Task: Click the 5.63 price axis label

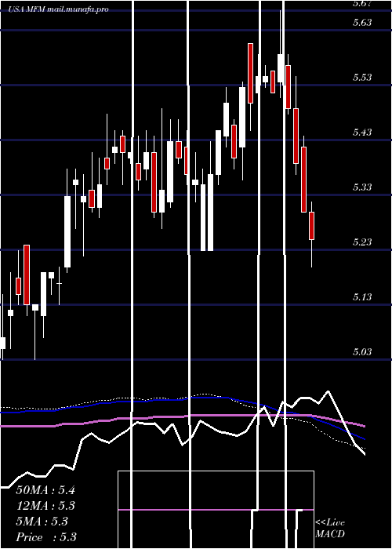Action: [x=362, y=23]
